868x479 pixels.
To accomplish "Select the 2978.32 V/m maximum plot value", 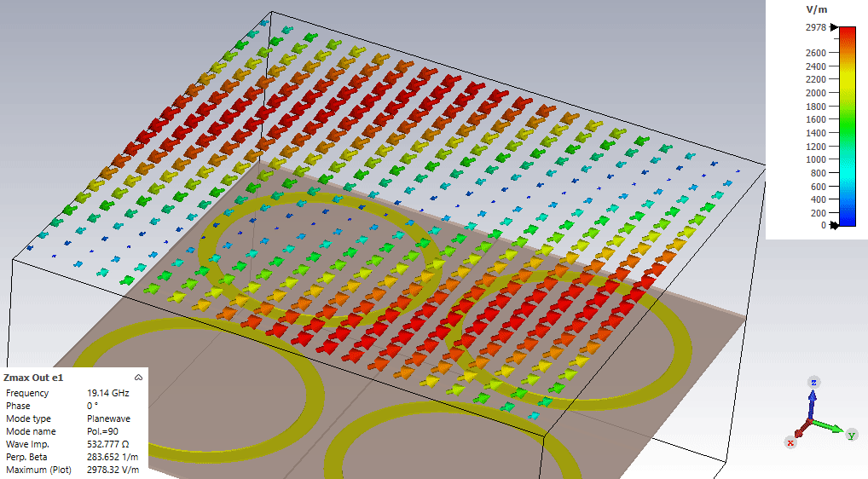I will pos(113,469).
